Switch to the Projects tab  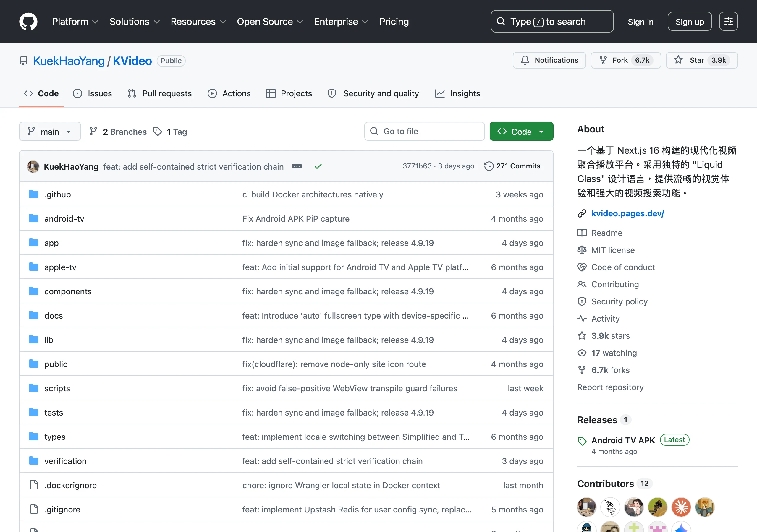pyautogui.click(x=289, y=94)
